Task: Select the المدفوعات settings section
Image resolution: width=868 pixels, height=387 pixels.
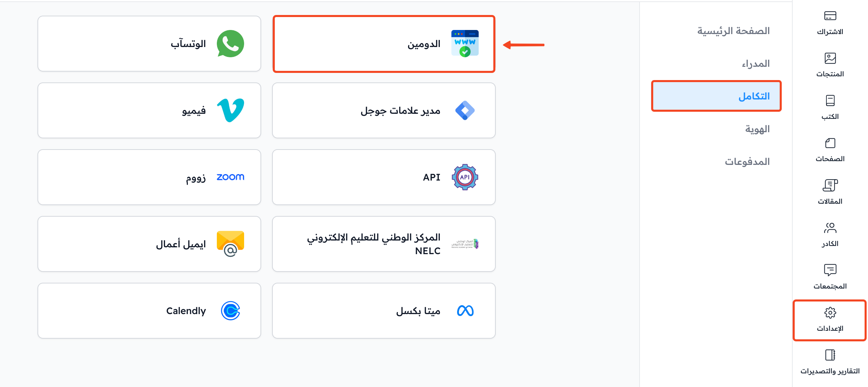Action: pyautogui.click(x=747, y=161)
